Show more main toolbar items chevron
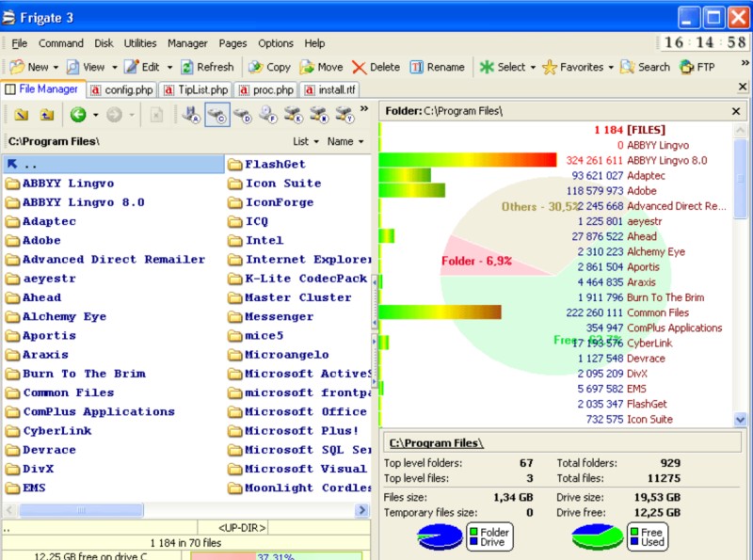753x560 pixels. point(745,62)
